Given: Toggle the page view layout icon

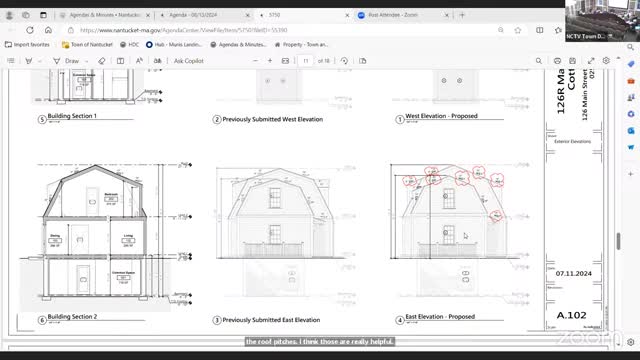Looking at the screenshot, I should point(120,61).
